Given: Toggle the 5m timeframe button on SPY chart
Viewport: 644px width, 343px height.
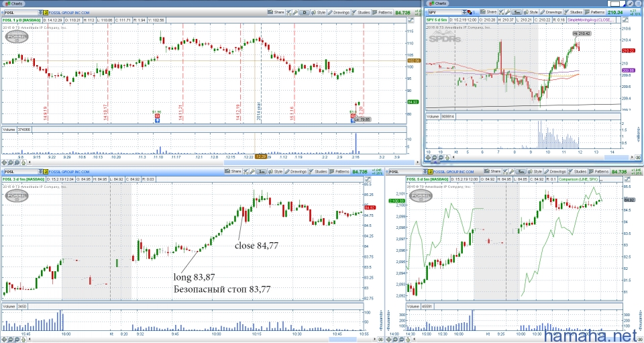Looking at the screenshot, I should (516, 12).
